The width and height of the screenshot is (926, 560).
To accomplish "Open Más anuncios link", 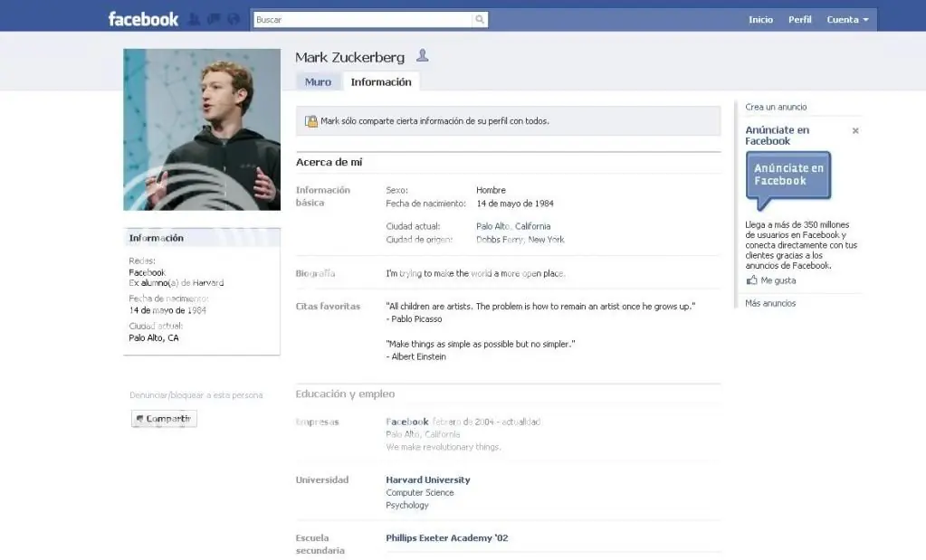I will [770, 303].
